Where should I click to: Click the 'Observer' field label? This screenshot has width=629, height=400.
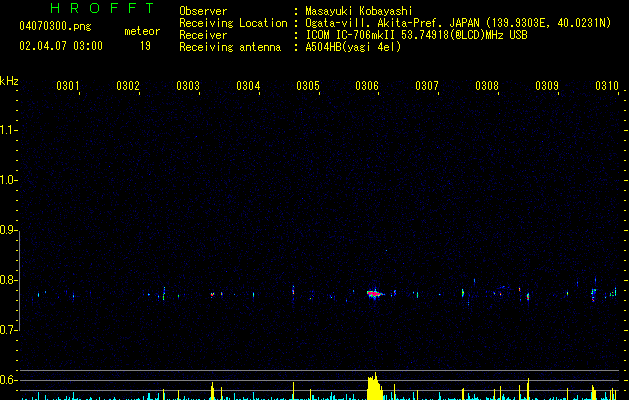(203, 11)
